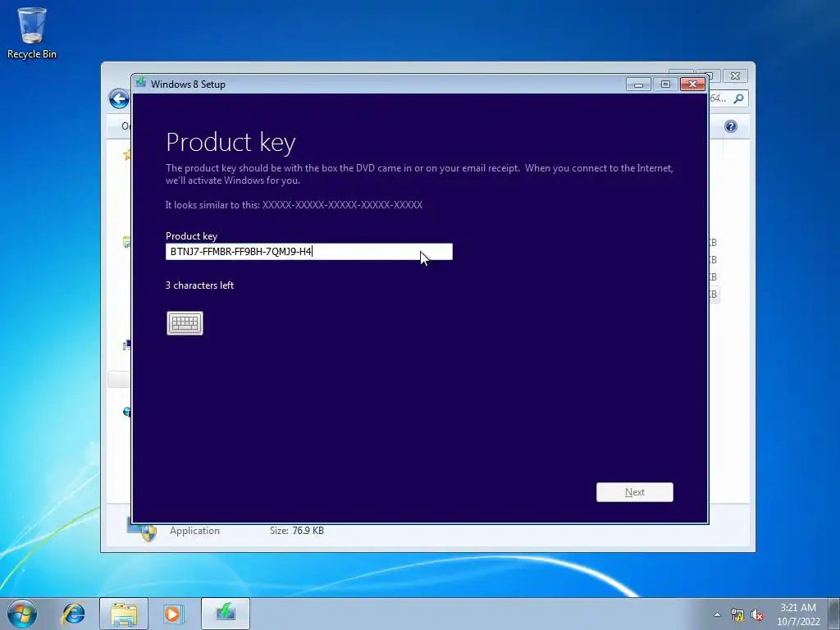Open the Recycle Bin on desktop
840x630 pixels.
(x=32, y=32)
